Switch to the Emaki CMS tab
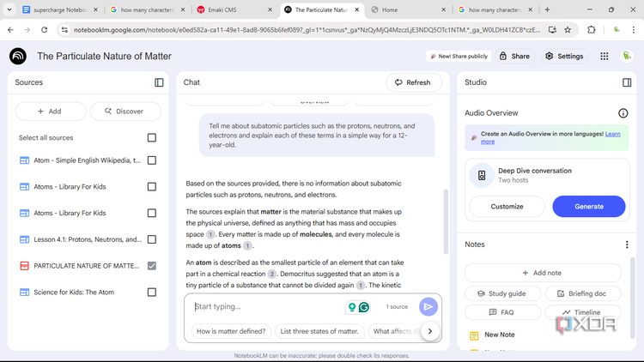 pos(234,9)
